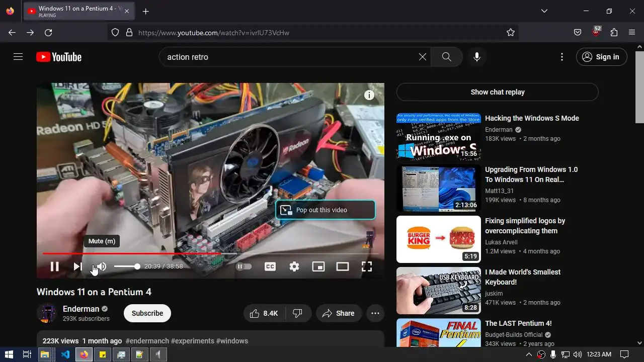Open a new tab with plus button
Viewport: 644px width, 362px height.
click(145, 11)
